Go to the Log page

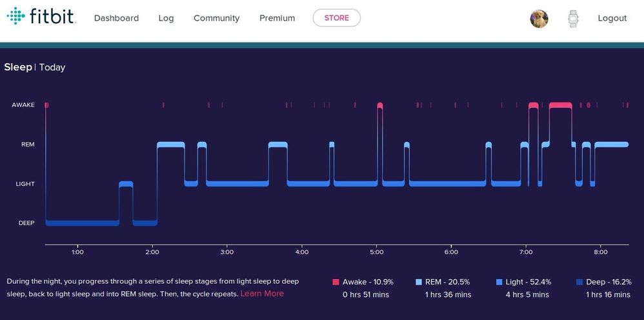click(x=166, y=18)
